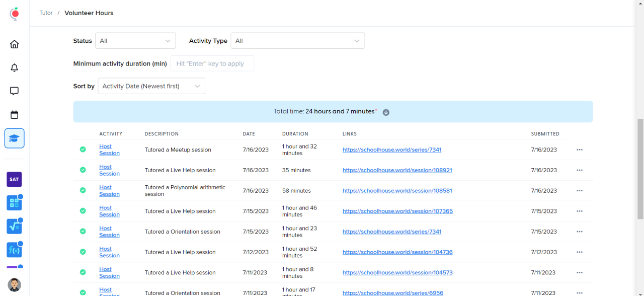Open the Home page from sidebar

coord(14,44)
